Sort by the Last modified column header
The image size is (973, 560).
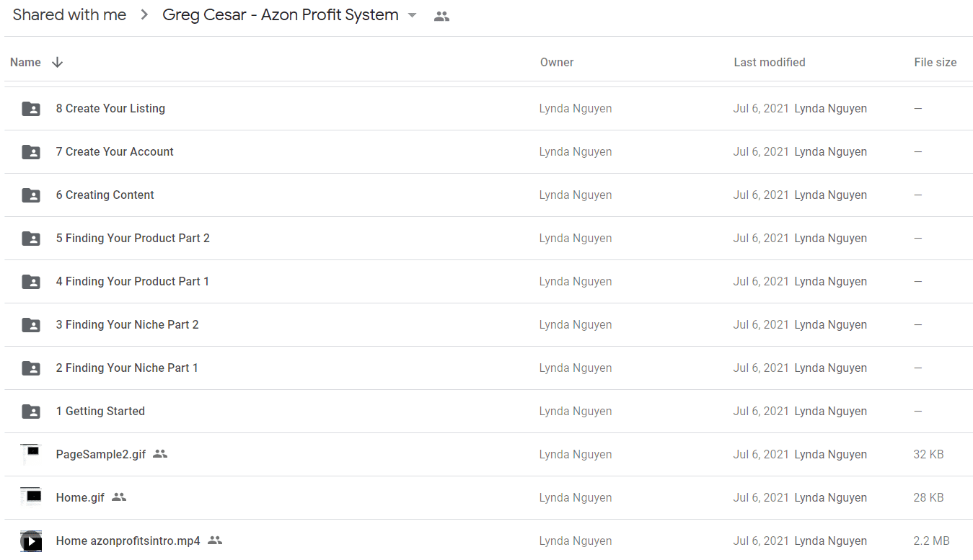click(x=770, y=62)
